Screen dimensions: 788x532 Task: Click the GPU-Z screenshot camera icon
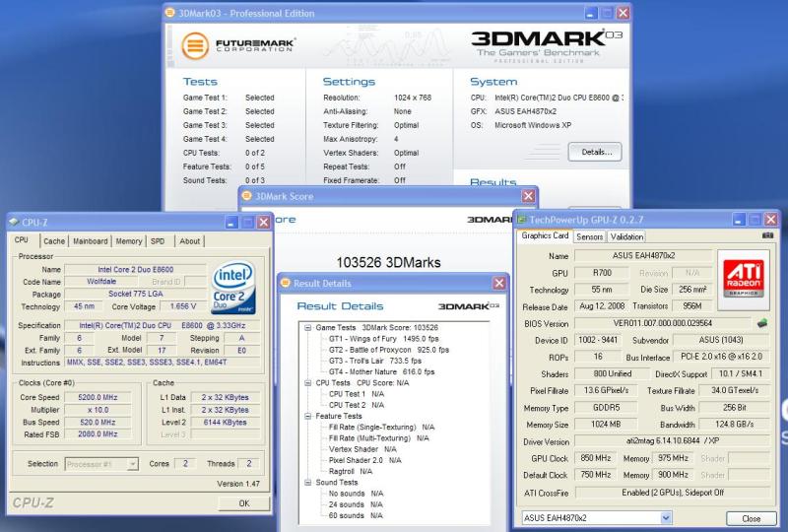pyautogui.click(x=767, y=235)
